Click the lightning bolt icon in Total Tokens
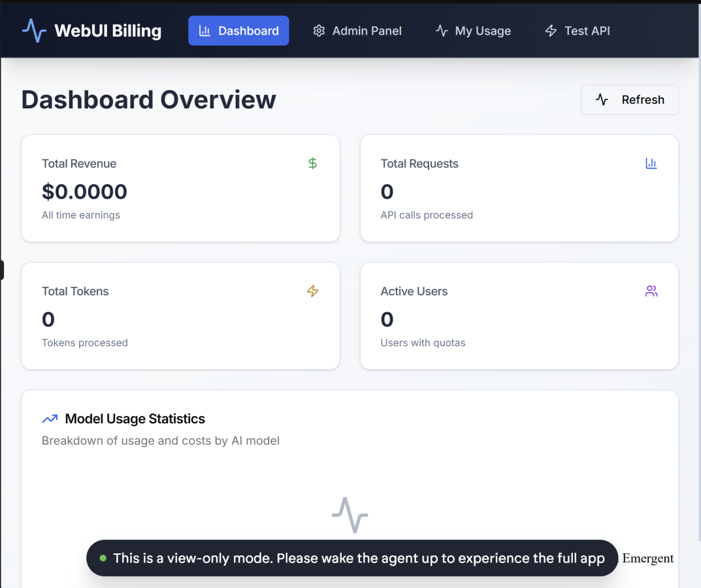The image size is (701, 588). coord(312,291)
